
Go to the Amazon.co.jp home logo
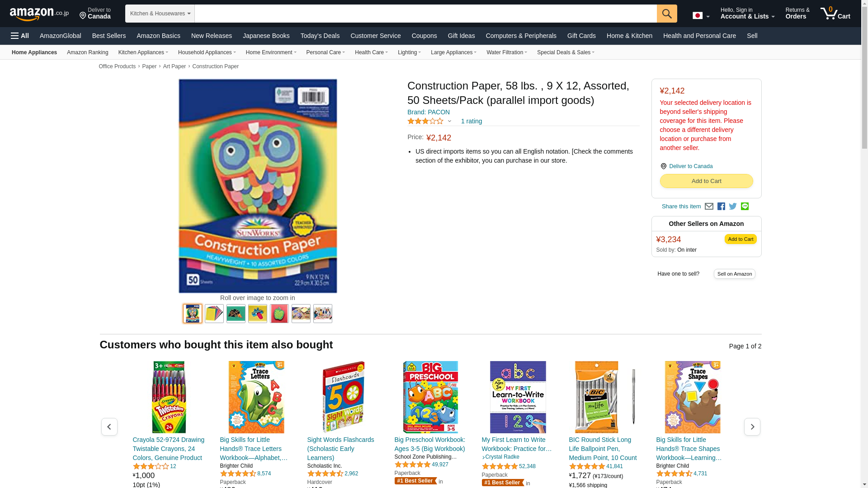[39, 14]
